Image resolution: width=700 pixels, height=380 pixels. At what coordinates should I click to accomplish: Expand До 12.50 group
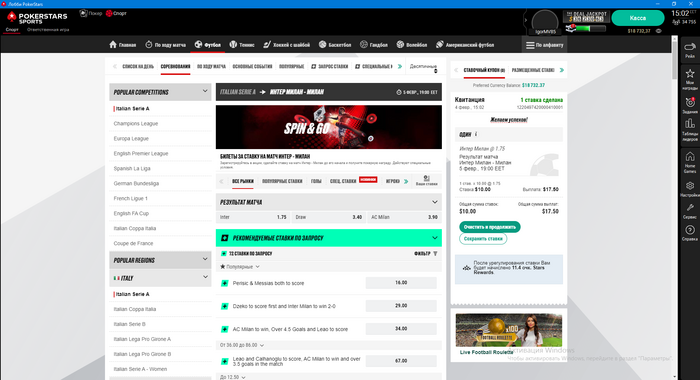(233, 377)
